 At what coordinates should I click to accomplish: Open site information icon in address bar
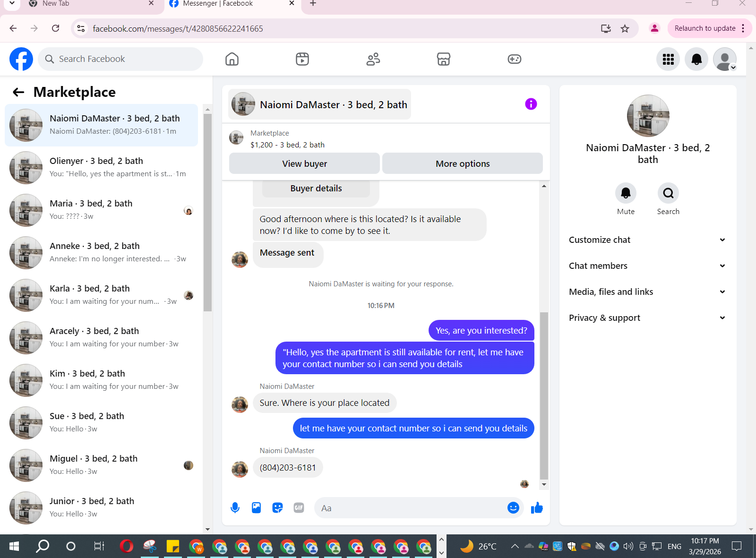tap(81, 28)
